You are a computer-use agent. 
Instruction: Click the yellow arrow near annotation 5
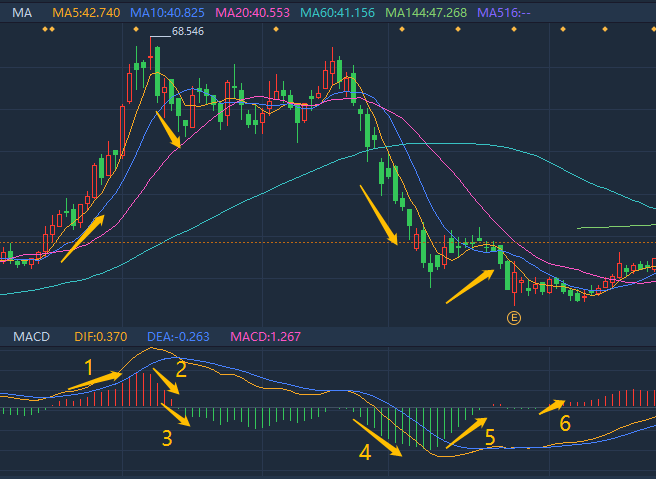(465, 431)
